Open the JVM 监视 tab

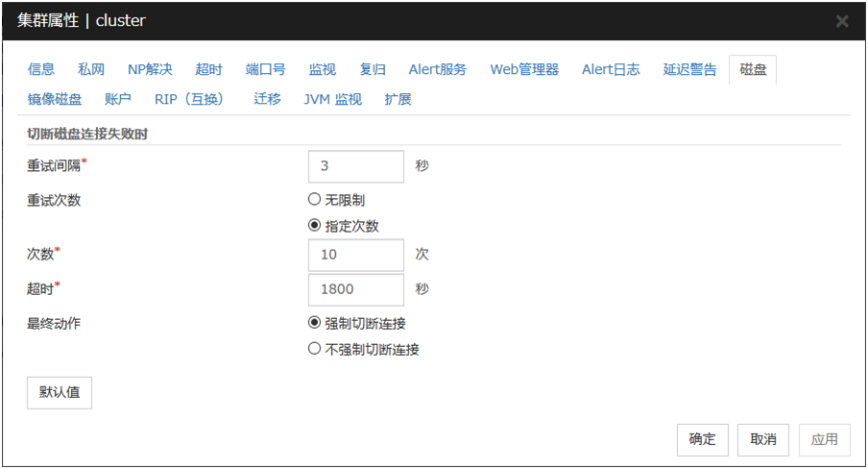332,99
